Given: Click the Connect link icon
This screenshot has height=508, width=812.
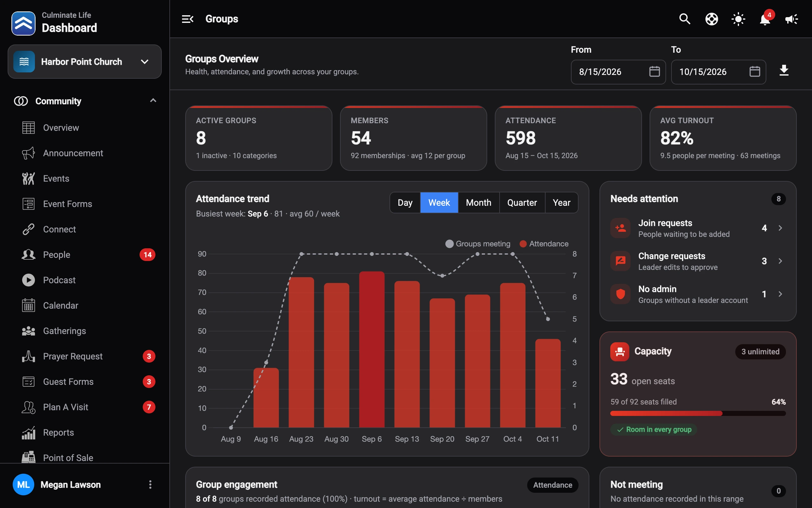Looking at the screenshot, I should pos(29,229).
